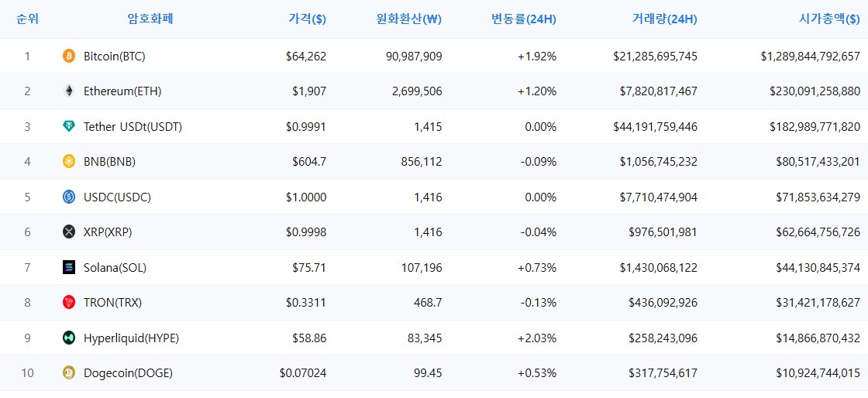Image resolution: width=868 pixels, height=398 pixels.
Task: Select BNB market cap $80,517,433,201
Action: click(818, 161)
